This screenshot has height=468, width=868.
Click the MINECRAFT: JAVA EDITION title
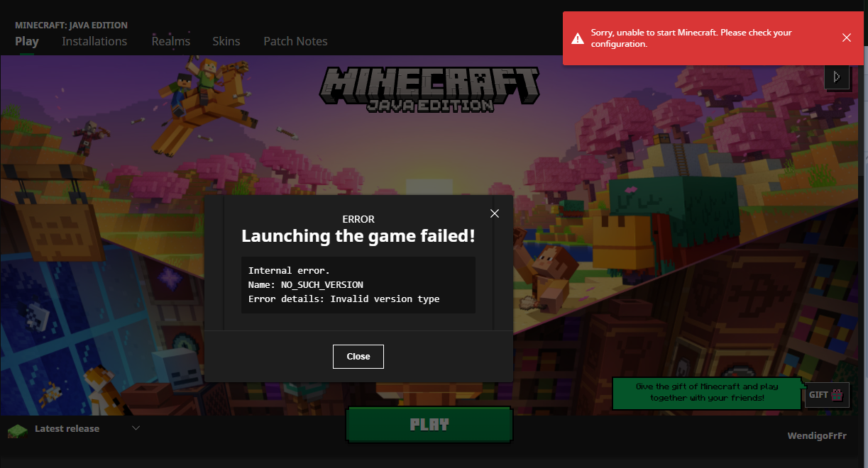pyautogui.click(x=72, y=25)
